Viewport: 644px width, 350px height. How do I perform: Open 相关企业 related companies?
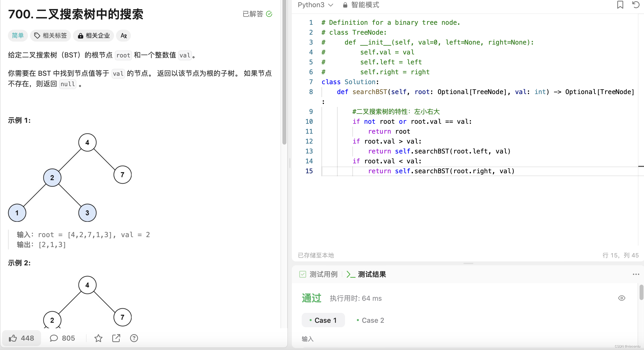94,36
